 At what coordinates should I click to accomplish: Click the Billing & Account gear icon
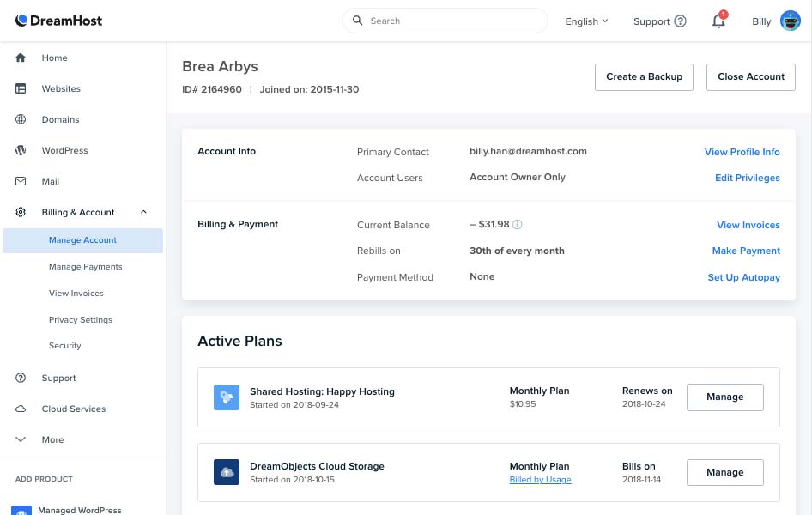(x=21, y=212)
